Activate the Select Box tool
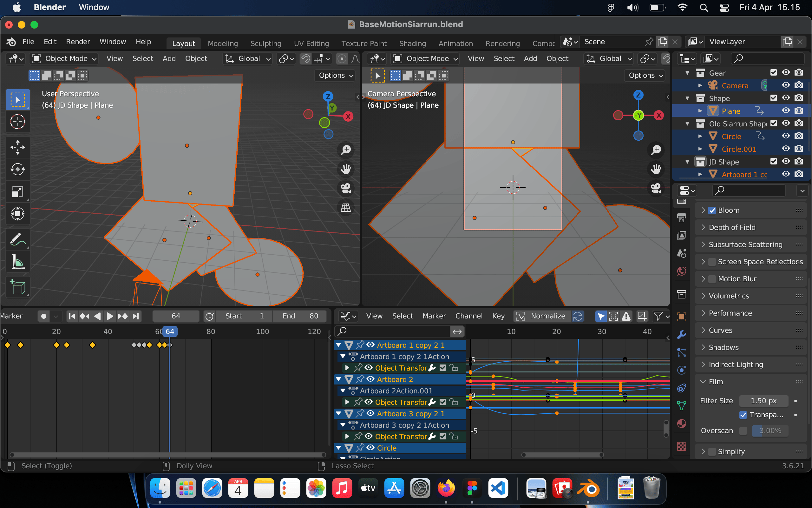The image size is (812, 508). (x=17, y=99)
